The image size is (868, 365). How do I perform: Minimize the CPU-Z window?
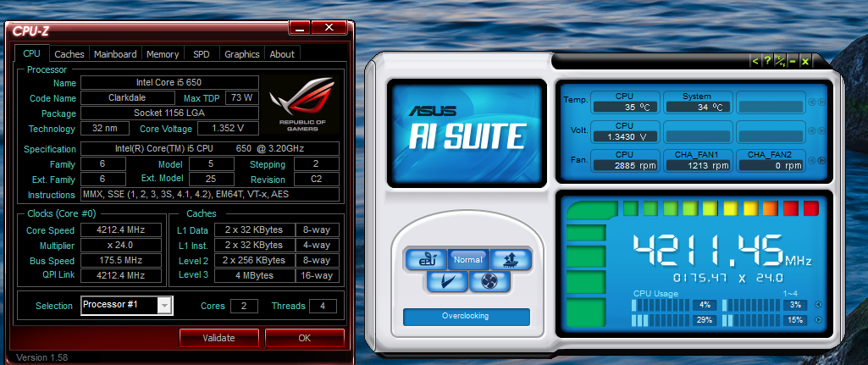pos(300,27)
